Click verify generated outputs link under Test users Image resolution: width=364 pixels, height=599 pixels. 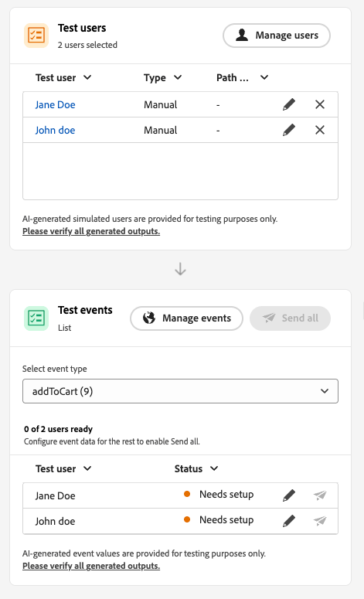pos(91,231)
